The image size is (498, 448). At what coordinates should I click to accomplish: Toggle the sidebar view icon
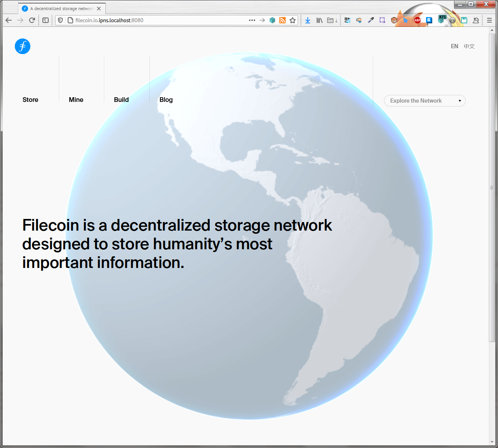(46, 20)
